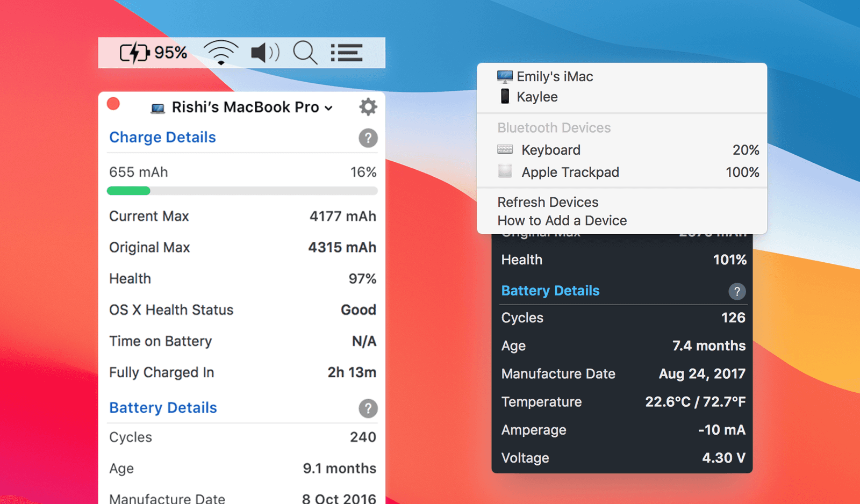Screen dimensions: 860x504
Task: Click the 97% health value
Action: (x=362, y=278)
